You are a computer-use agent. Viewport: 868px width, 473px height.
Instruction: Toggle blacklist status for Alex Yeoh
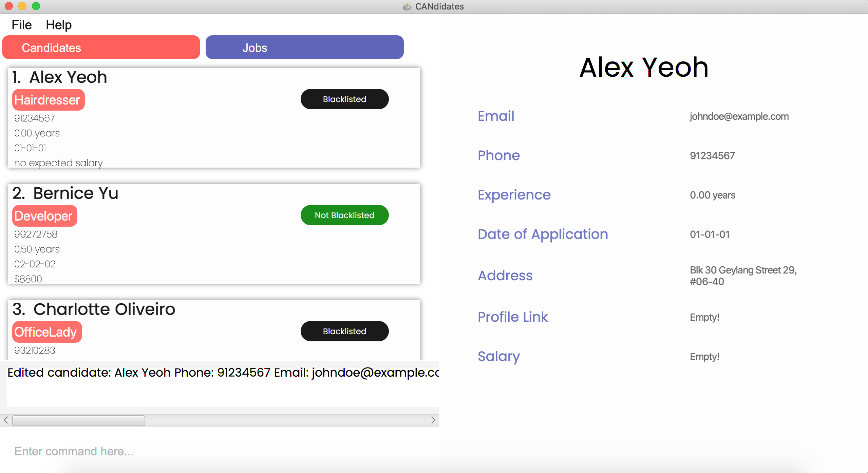[x=344, y=99]
